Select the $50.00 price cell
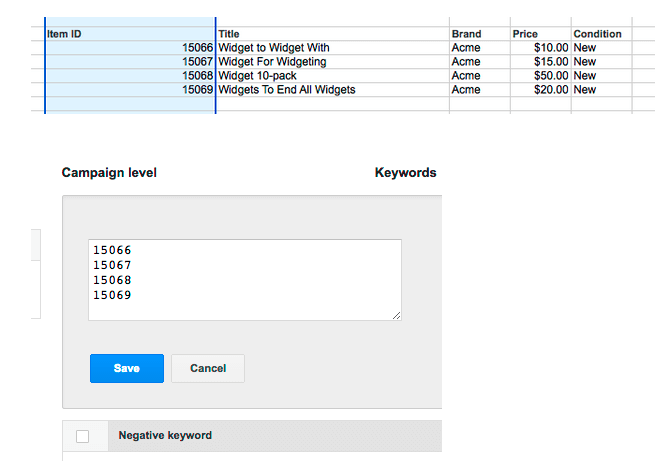672x471 pixels. click(x=540, y=76)
